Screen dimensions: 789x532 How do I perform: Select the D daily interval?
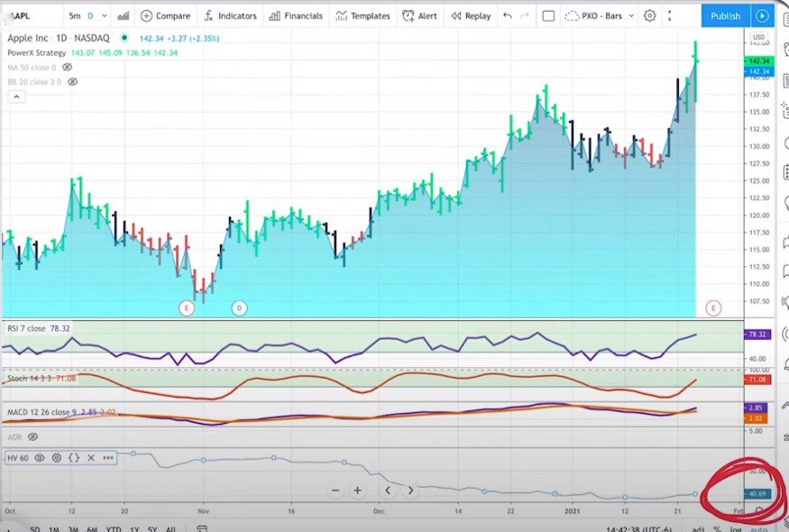point(90,16)
